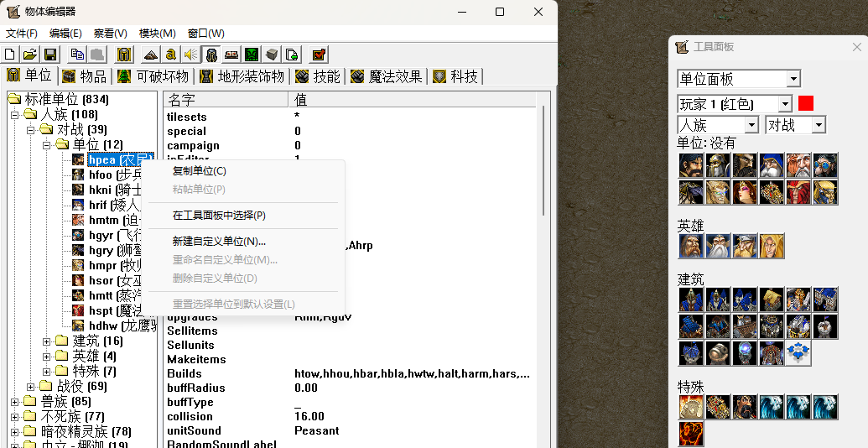
Task: Open the 玩家 1 (红色) player dropdown
Action: [735, 103]
